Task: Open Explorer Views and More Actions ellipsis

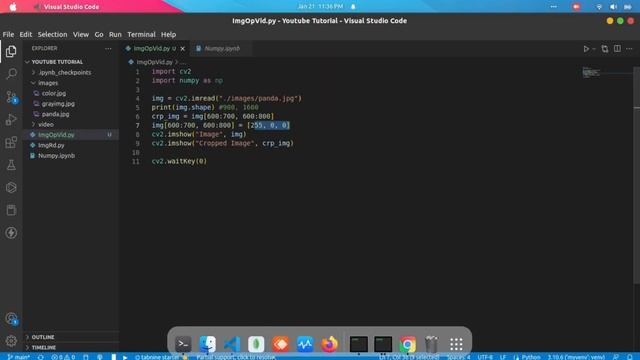Action: coord(108,48)
